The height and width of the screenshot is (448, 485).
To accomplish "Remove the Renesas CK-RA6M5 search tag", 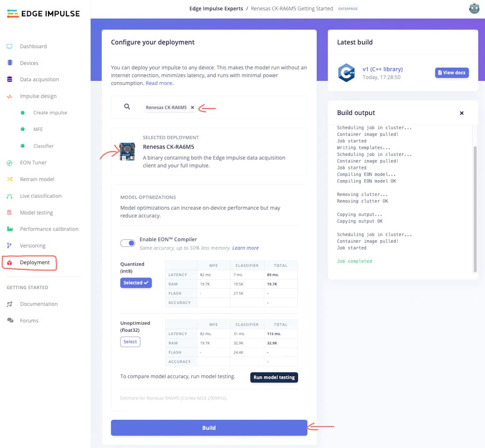I will pyautogui.click(x=192, y=108).
